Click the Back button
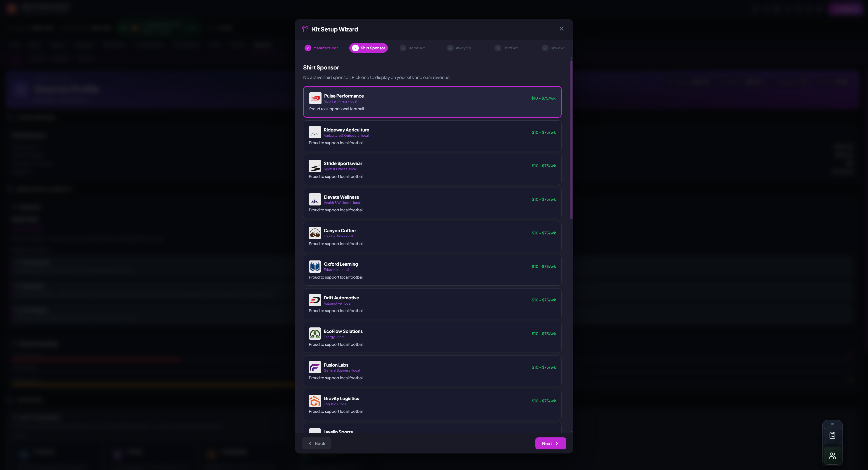 [x=316, y=443]
